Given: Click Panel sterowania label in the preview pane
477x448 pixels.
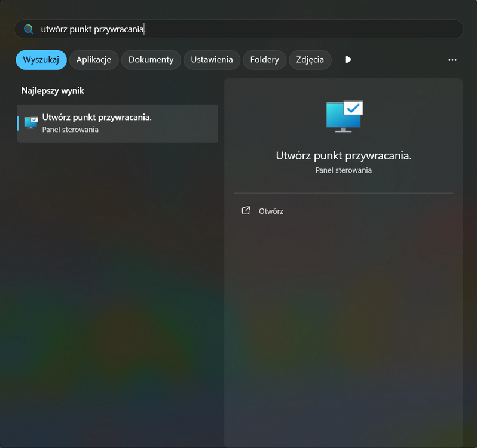Looking at the screenshot, I should [x=344, y=170].
